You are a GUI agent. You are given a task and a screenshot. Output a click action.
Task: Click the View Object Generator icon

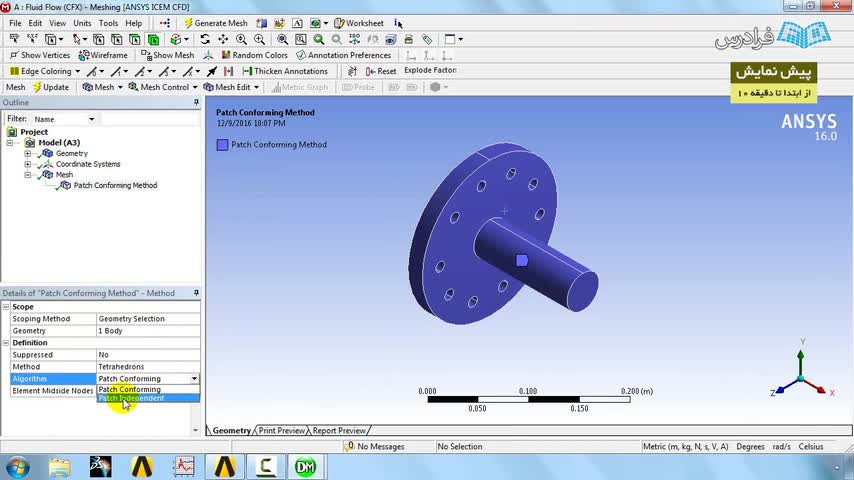(165, 23)
